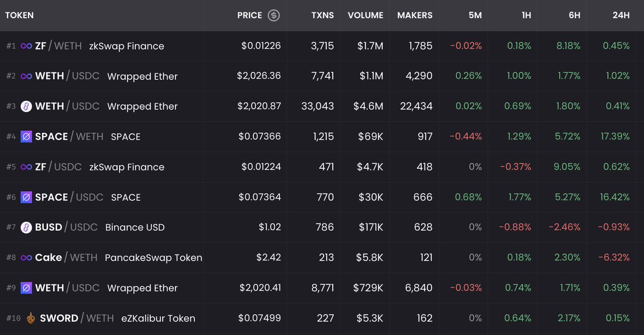Screen dimensions: 644x335
Task: Click the price $2.42
Action: (x=269, y=258)
